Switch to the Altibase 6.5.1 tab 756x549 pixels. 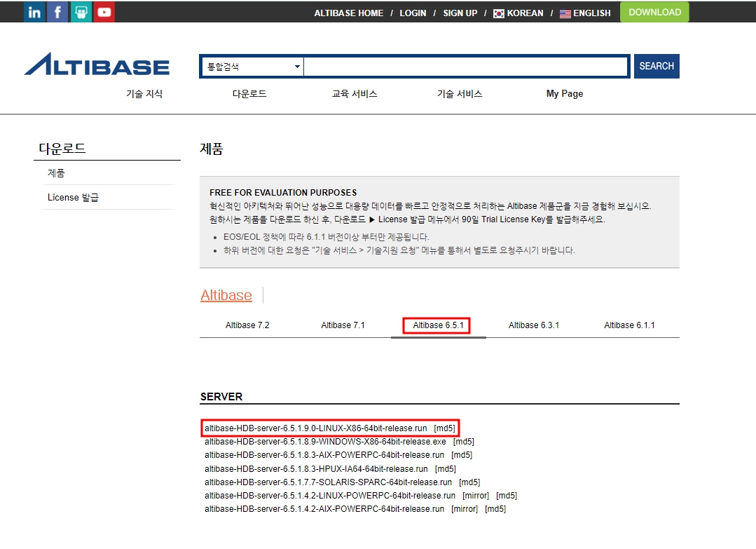[x=438, y=325]
